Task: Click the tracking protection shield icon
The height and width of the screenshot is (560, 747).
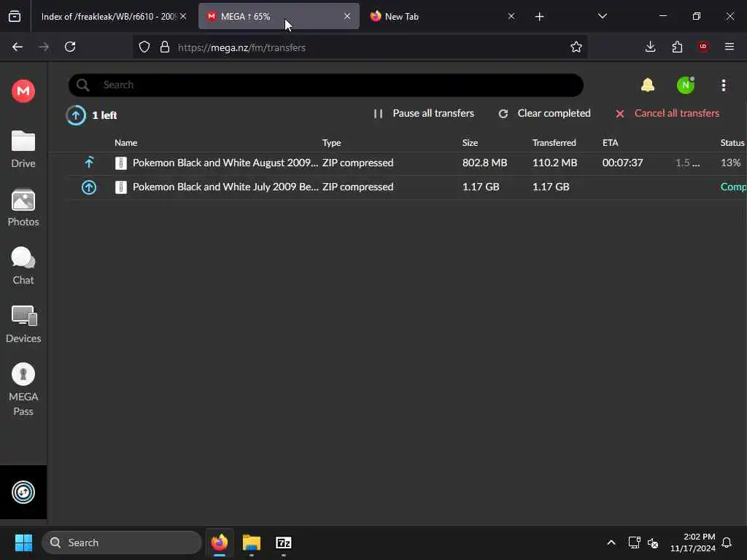Action: coord(144,47)
